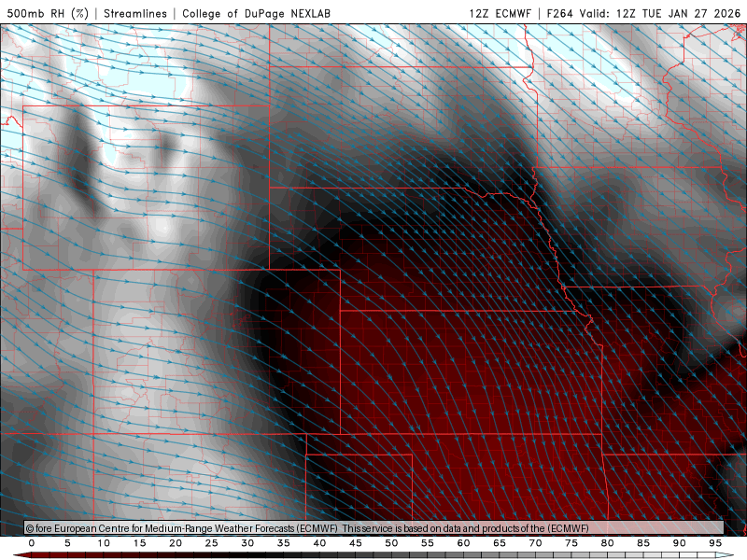Click the "10" label on the color scale
Screen dimensions: 747x560
click(x=104, y=543)
